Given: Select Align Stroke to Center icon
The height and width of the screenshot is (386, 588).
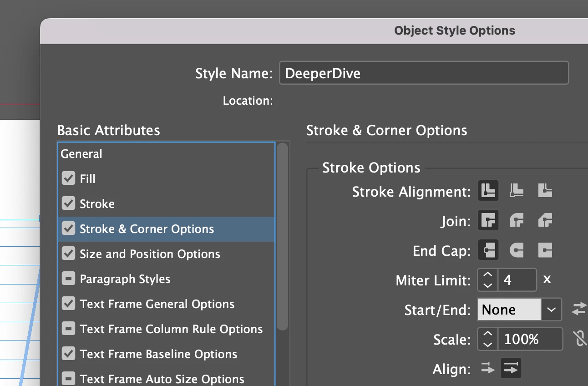Looking at the screenshot, I should coord(488,191).
